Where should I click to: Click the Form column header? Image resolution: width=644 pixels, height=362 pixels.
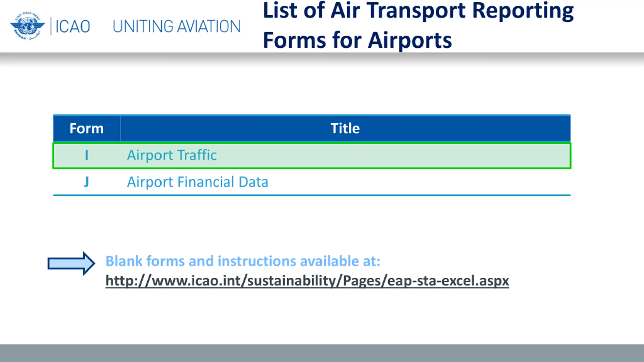[87, 128]
